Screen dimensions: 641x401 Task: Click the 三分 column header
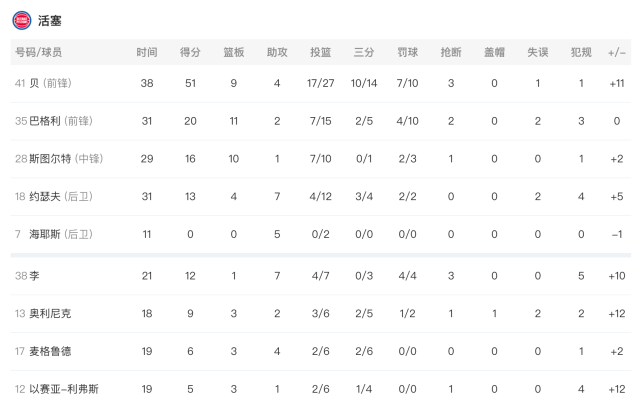coord(364,52)
